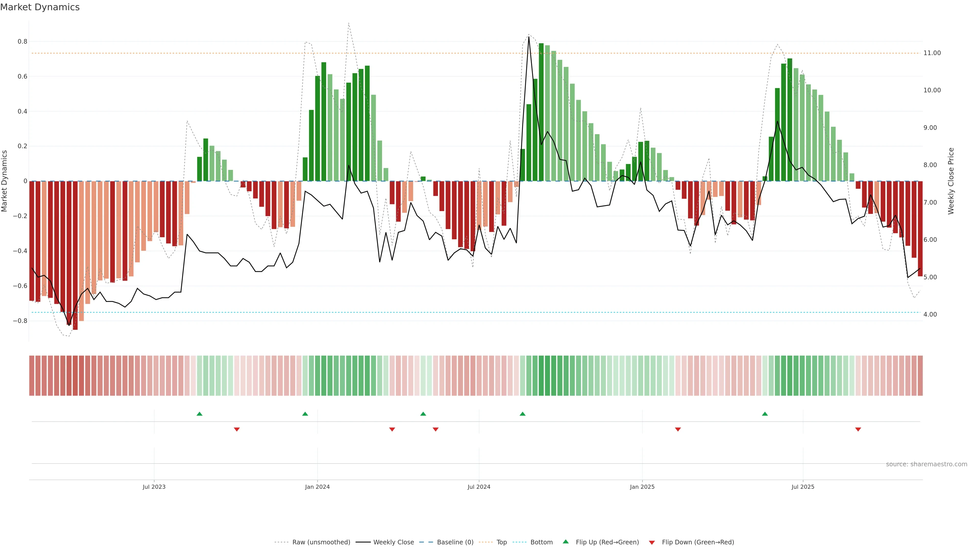Toggle the Weekly Close series in the legend
Viewport: 980px width, 551px height.
[393, 542]
